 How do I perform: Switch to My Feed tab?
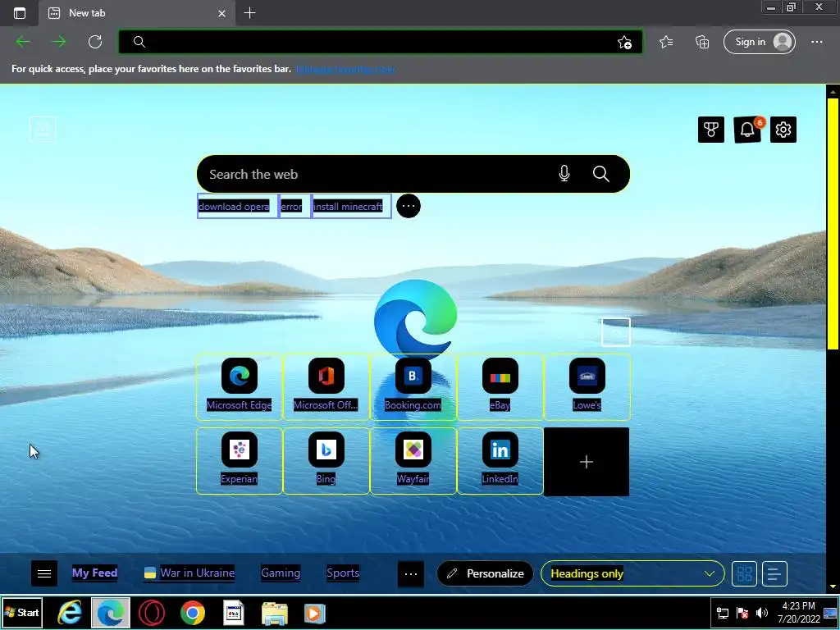(x=95, y=573)
